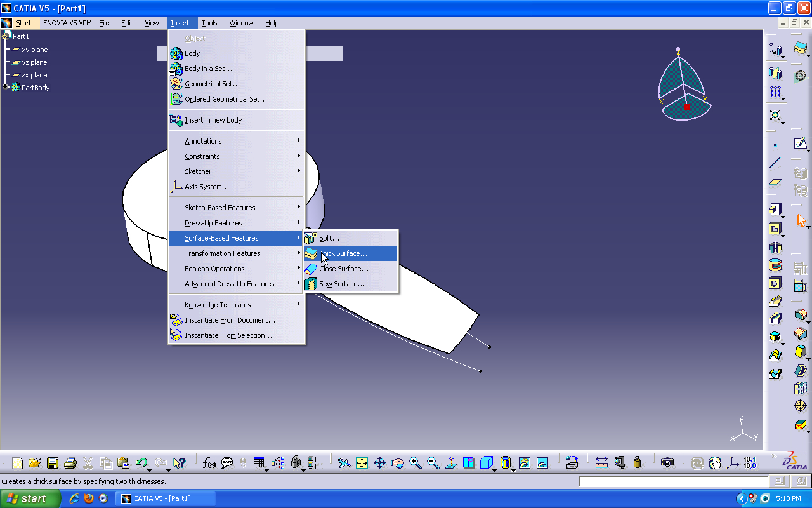Select the Rotate view icon
The image size is (812, 508).
point(397,463)
